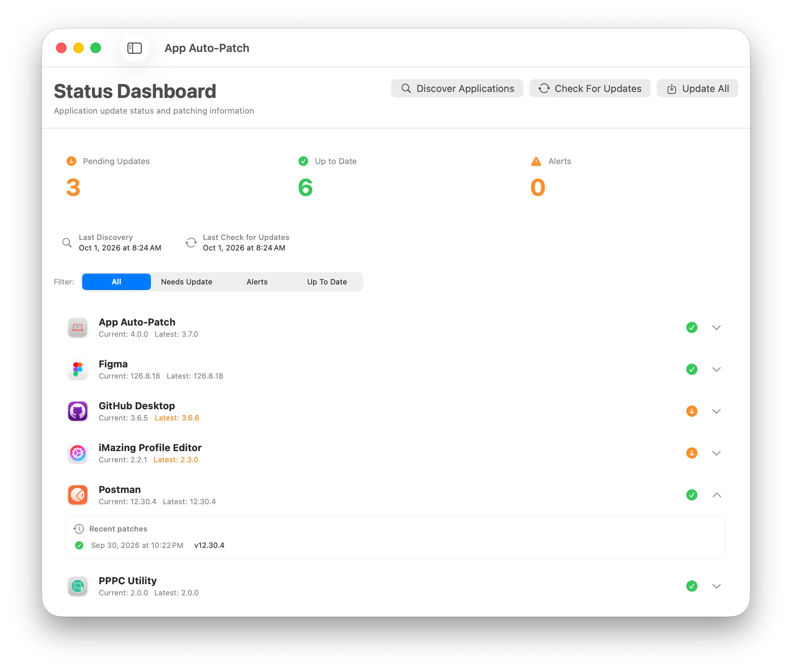Screen dimensions: 792x672
Task: Click the Postman app icon
Action: [x=78, y=495]
